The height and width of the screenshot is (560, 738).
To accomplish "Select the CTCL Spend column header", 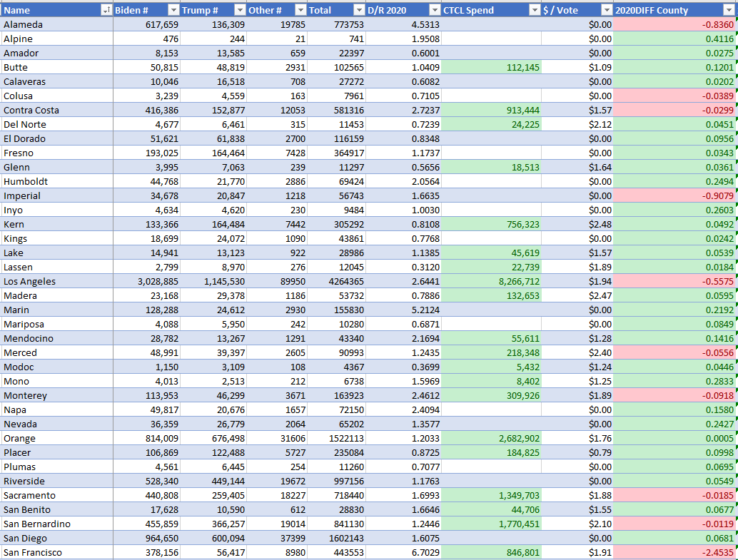I will pos(491,11).
